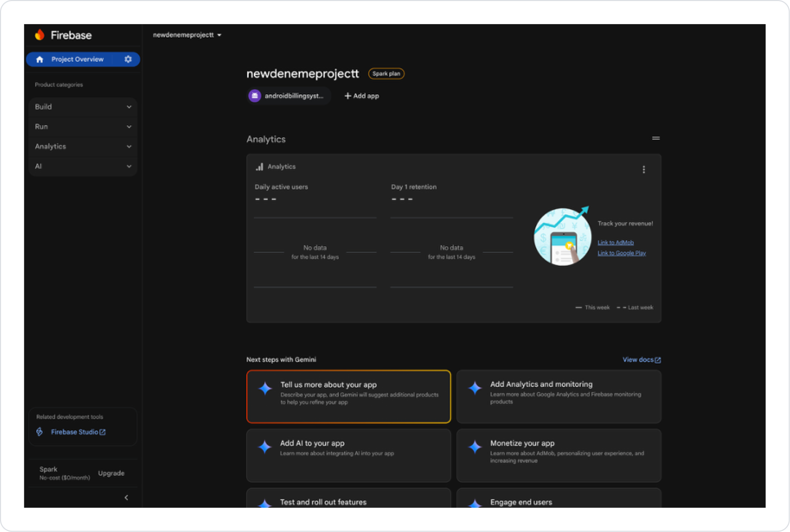Open the newdenemeprojectt project dropdown
Screen dimensions: 790x532
pyautogui.click(x=187, y=35)
